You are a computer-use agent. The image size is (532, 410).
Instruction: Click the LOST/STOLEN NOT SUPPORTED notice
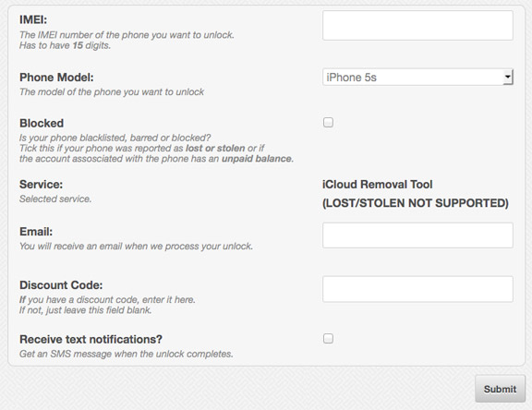tap(416, 203)
